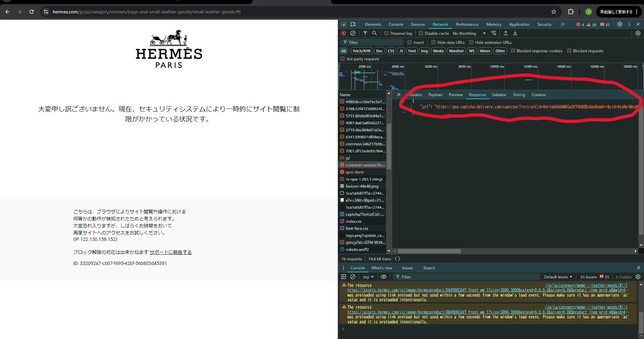
Task: Open DevTools settings gear
Action: pyautogui.click(x=620, y=24)
